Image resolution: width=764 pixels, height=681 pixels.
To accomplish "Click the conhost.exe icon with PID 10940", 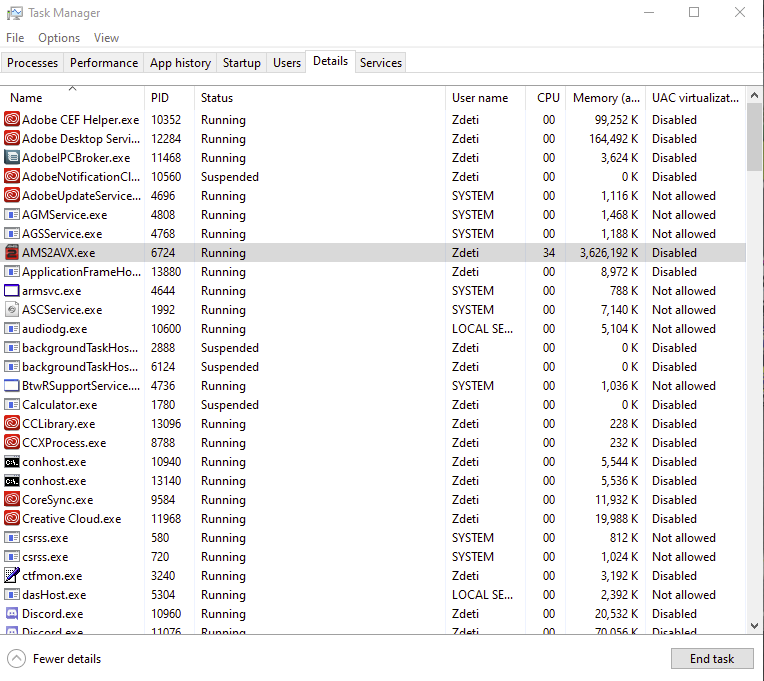I will tap(12, 461).
